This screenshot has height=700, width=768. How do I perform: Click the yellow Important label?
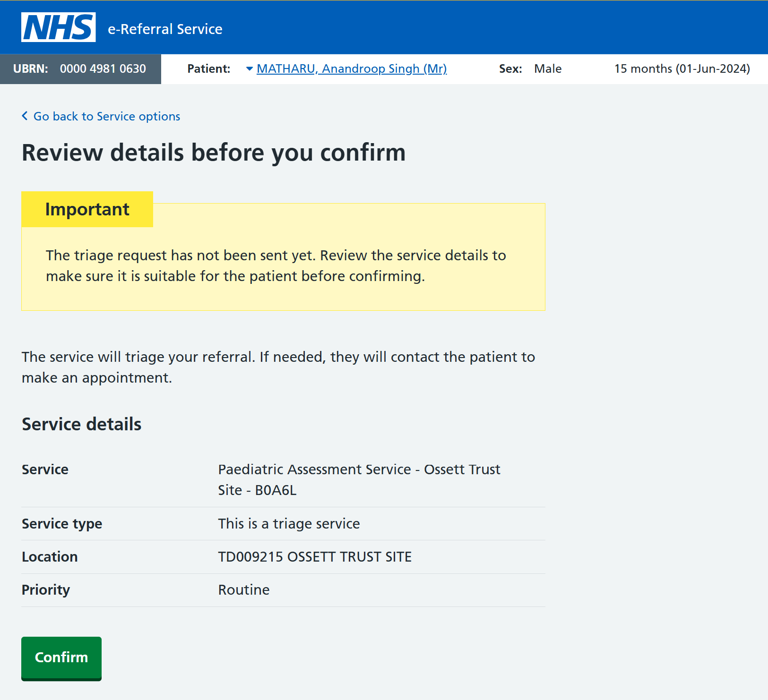(87, 209)
